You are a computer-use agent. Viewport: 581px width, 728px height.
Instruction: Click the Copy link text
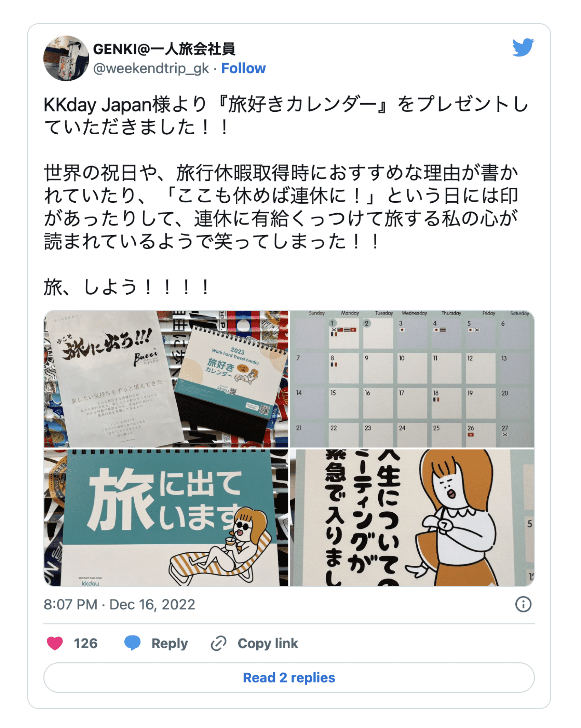coord(268,643)
